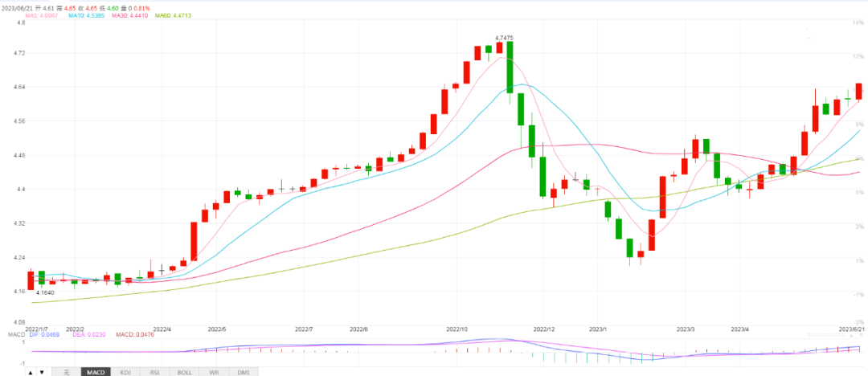Switch to the KDJ indicator tab
Image resolution: width=868 pixels, height=376 pixels.
pyautogui.click(x=125, y=372)
